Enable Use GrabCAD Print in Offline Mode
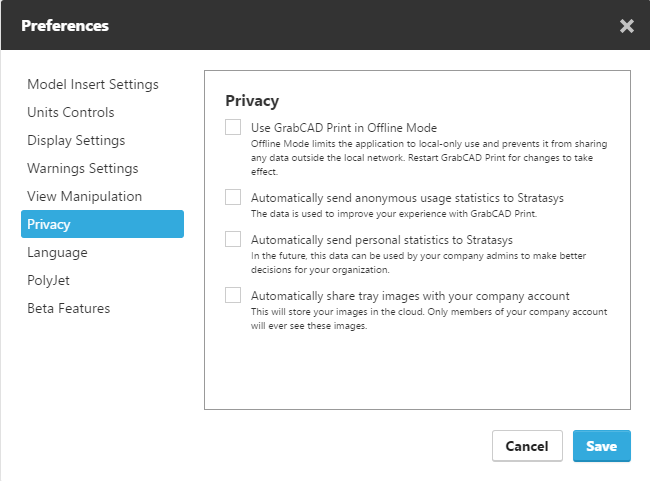 click(233, 127)
